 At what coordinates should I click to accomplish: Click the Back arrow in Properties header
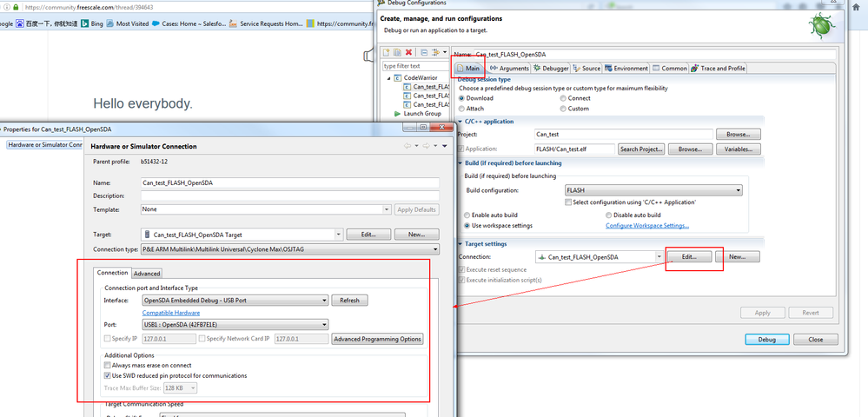[x=407, y=146]
